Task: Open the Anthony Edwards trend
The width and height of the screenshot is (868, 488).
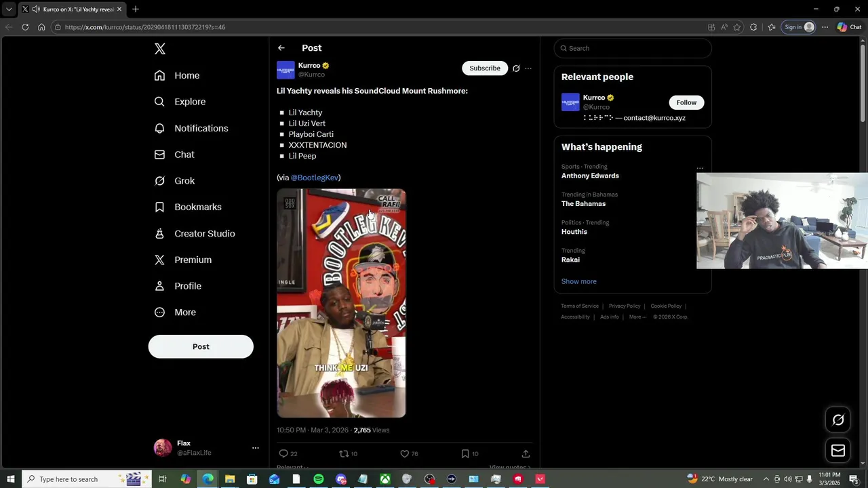Action: click(x=590, y=176)
